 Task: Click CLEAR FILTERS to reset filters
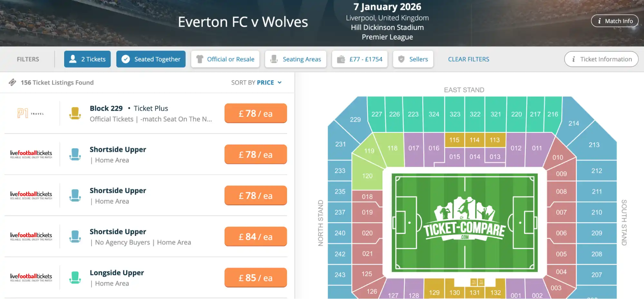(468, 59)
